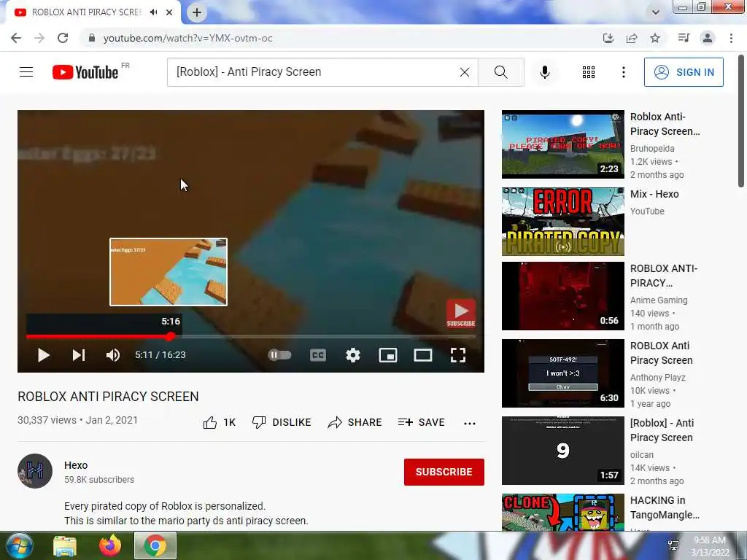This screenshot has height=560, width=747.
Task: Open Anime Gaming's ROBLOX ANTI-PIRACY video thumbnail
Action: click(562, 296)
